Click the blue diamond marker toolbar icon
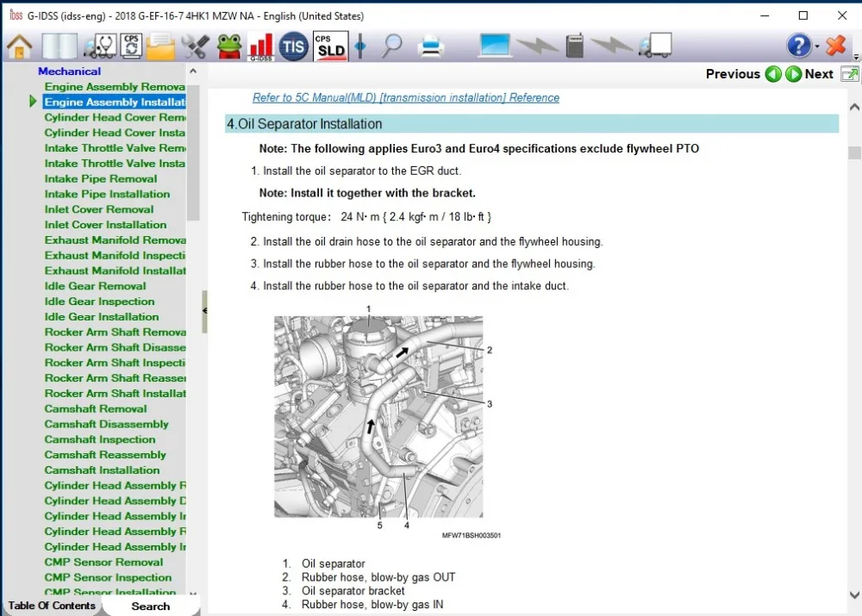Screen dimensions: 862x616 tap(360, 47)
